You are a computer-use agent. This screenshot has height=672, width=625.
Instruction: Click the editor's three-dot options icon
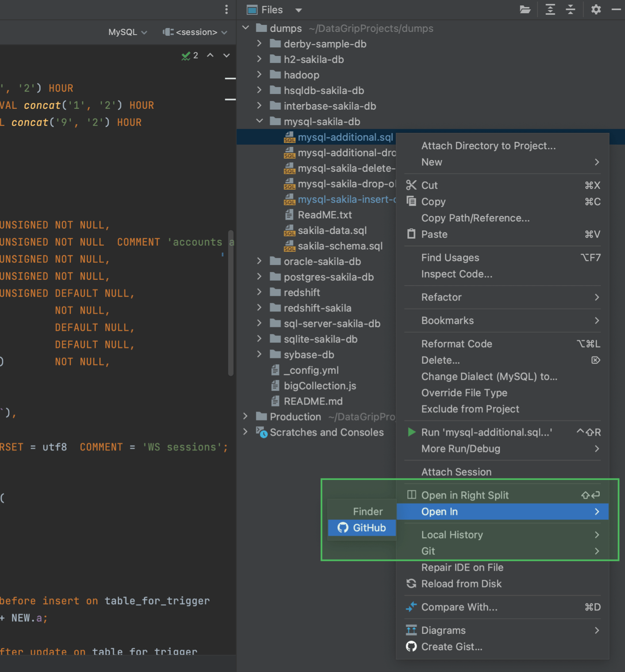point(226,9)
